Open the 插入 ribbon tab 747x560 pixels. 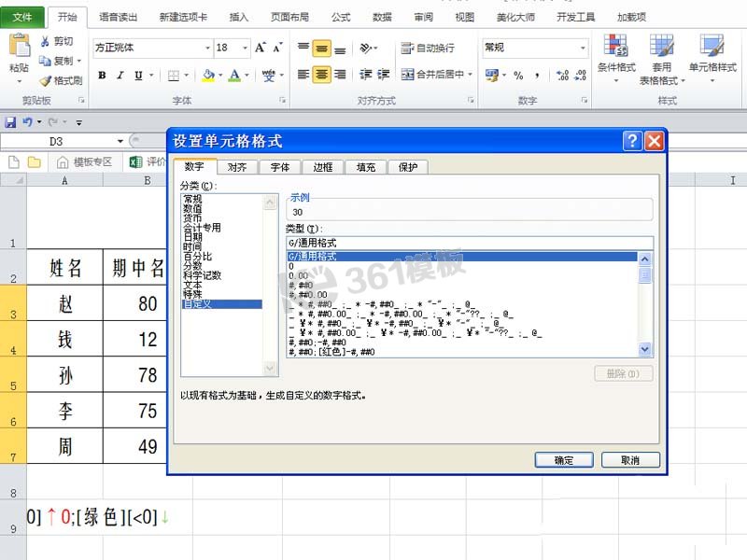pyautogui.click(x=236, y=16)
